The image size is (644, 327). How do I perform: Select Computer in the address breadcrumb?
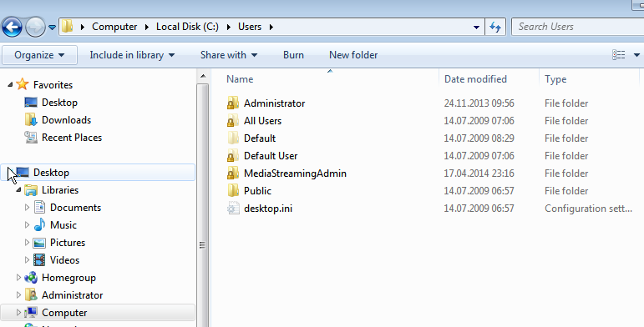click(114, 27)
